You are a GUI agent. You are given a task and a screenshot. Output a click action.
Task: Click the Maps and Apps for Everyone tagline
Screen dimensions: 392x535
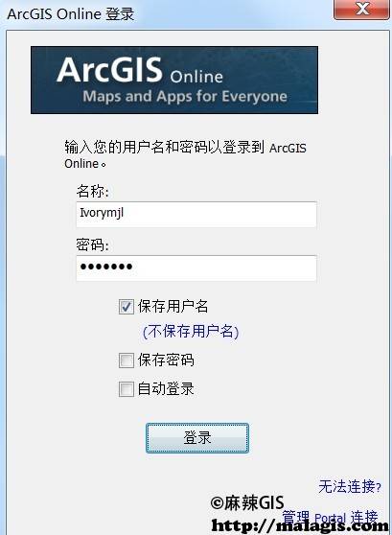185,96
